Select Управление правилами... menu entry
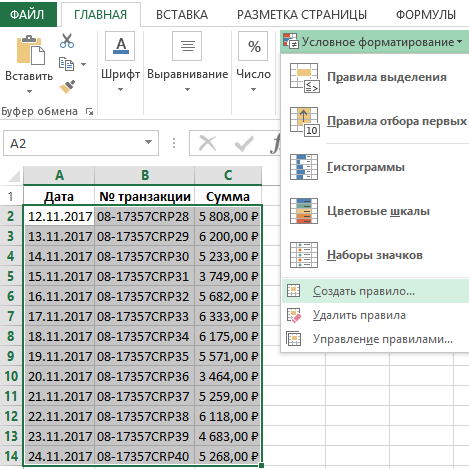469x469 pixels. point(375,339)
